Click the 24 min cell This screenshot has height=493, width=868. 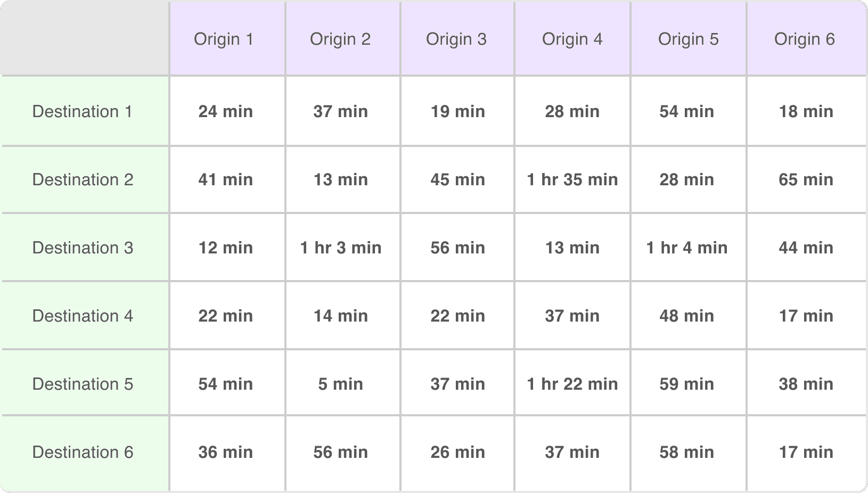click(x=226, y=111)
